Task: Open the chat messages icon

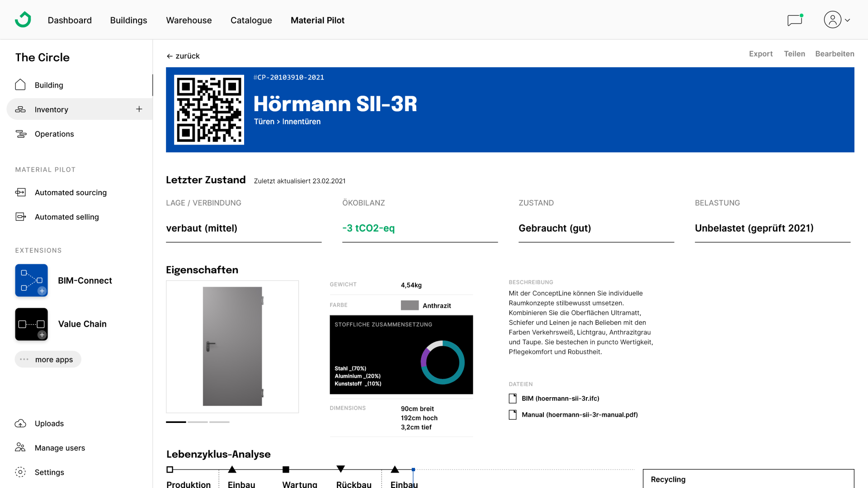Action: tap(794, 20)
